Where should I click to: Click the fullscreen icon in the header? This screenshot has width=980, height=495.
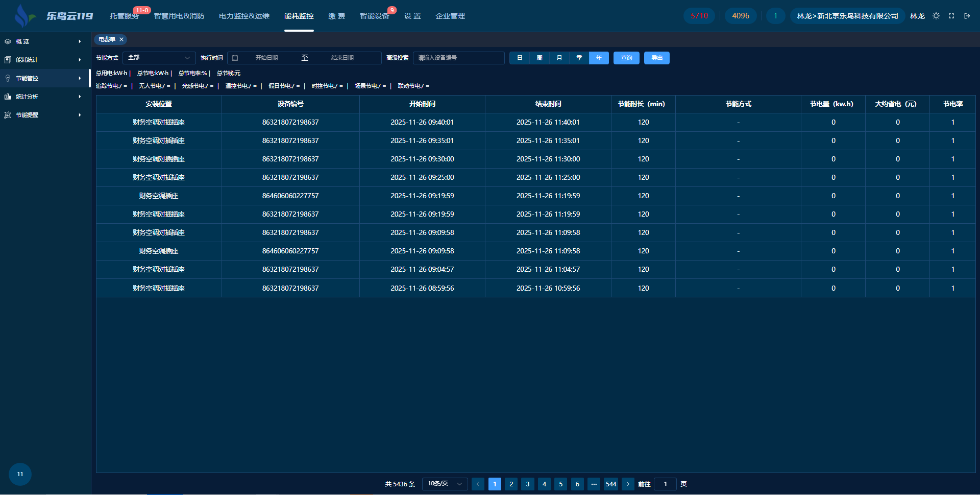pos(951,16)
